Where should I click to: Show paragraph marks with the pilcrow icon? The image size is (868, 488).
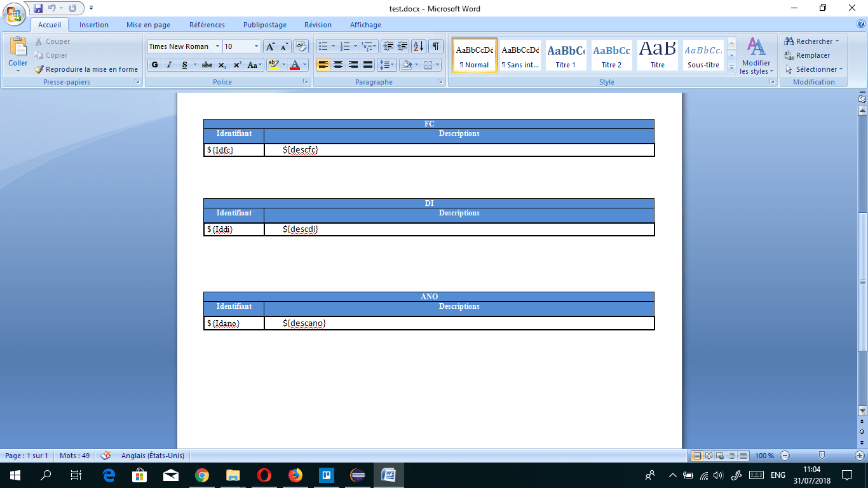435,46
